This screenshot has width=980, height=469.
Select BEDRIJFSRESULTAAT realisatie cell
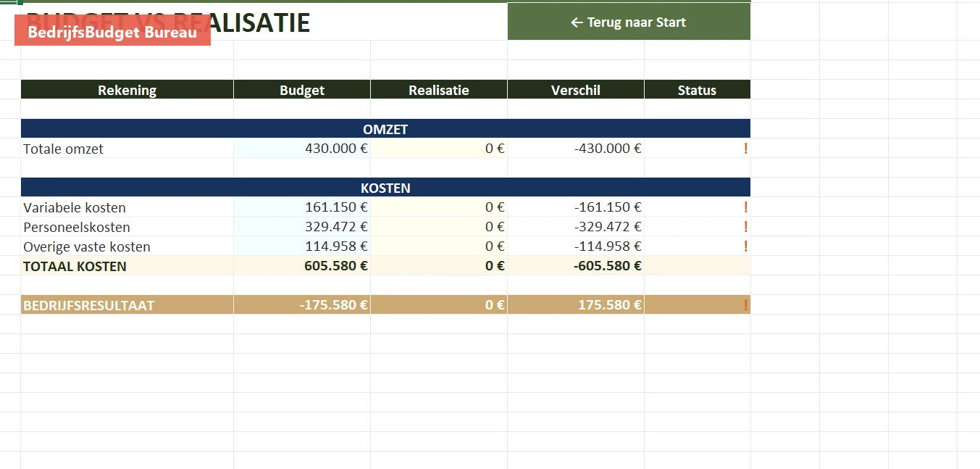(x=439, y=305)
